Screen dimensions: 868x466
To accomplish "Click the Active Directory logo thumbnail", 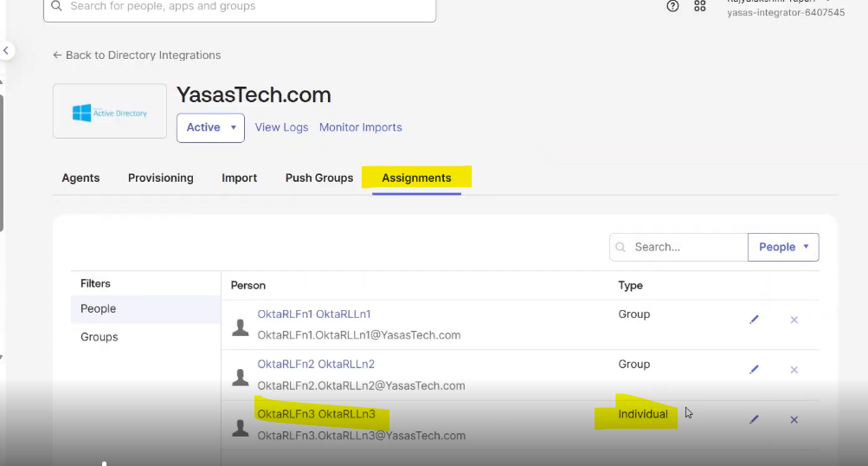I will pyautogui.click(x=110, y=112).
